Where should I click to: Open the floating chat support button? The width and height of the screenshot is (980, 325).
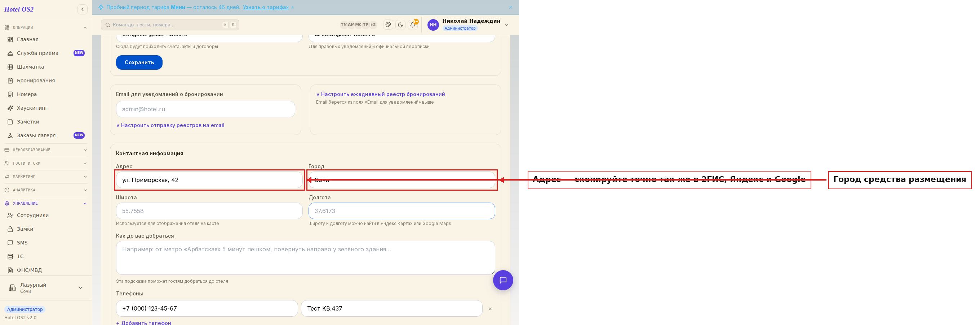coord(503,280)
